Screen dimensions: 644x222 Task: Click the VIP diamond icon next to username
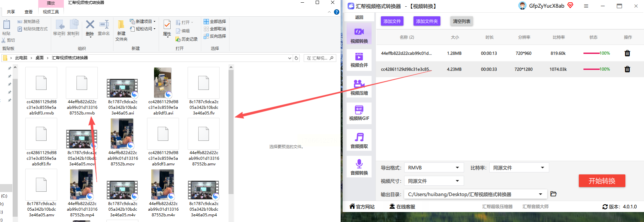click(x=570, y=5)
